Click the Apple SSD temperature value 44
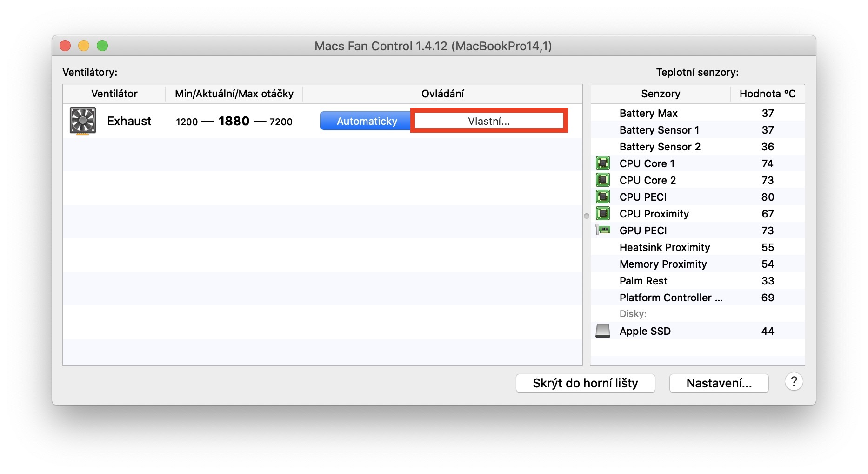 [x=768, y=331]
